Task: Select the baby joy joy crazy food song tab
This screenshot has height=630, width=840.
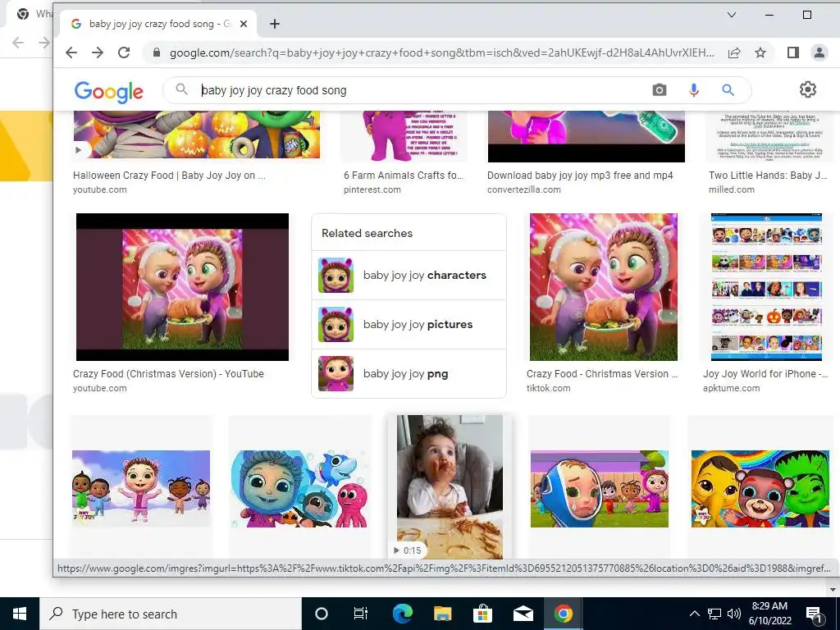Action: (158, 24)
